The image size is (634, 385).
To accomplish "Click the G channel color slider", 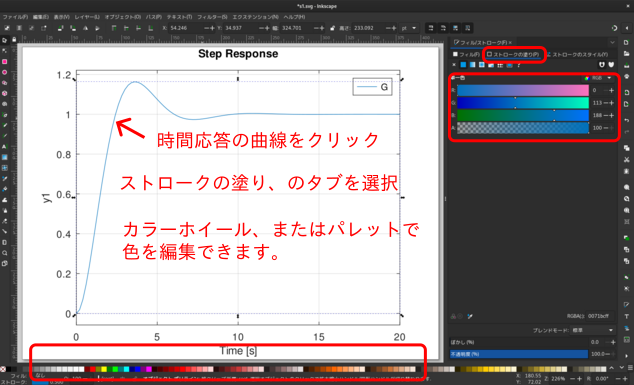I will point(523,103).
